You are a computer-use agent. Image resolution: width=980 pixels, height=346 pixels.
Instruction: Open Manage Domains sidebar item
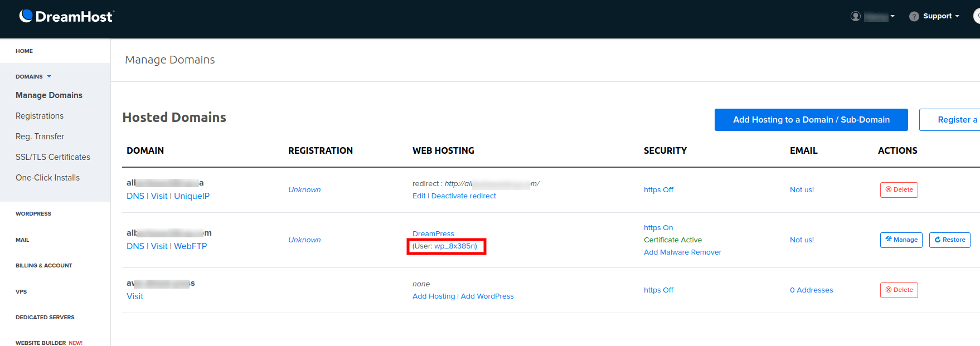[49, 95]
